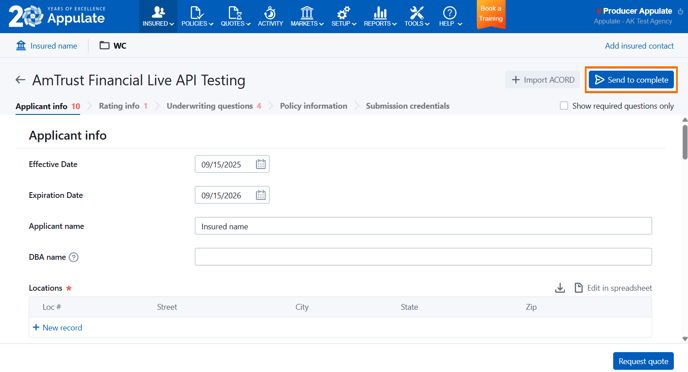Screen dimensions: 688x372
Task: Open the Insured name breadcrumb link
Action: click(x=54, y=46)
